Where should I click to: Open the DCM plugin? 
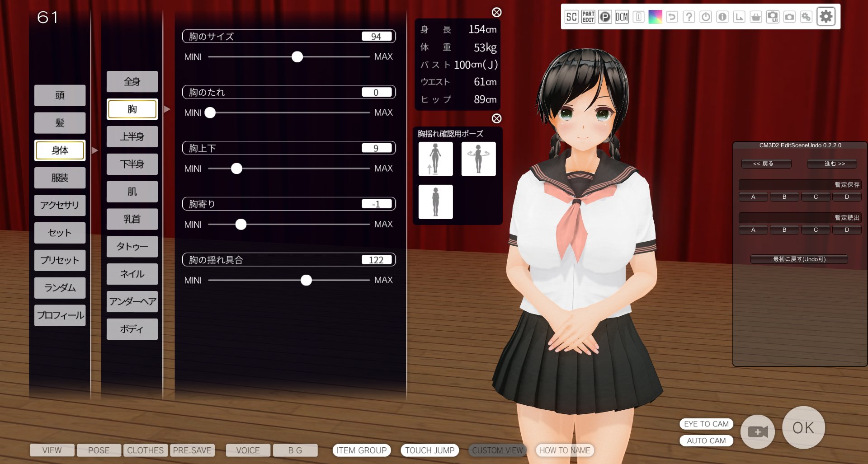tap(622, 17)
